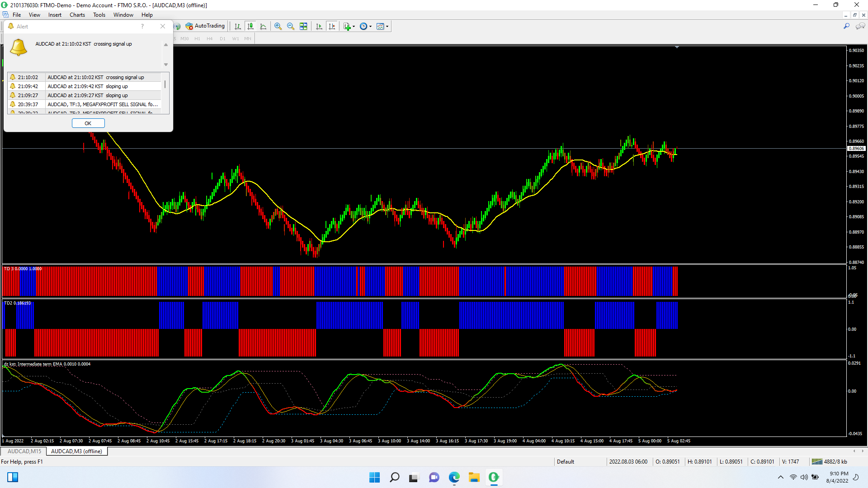
Task: Switch to bar chart display
Action: click(238, 26)
